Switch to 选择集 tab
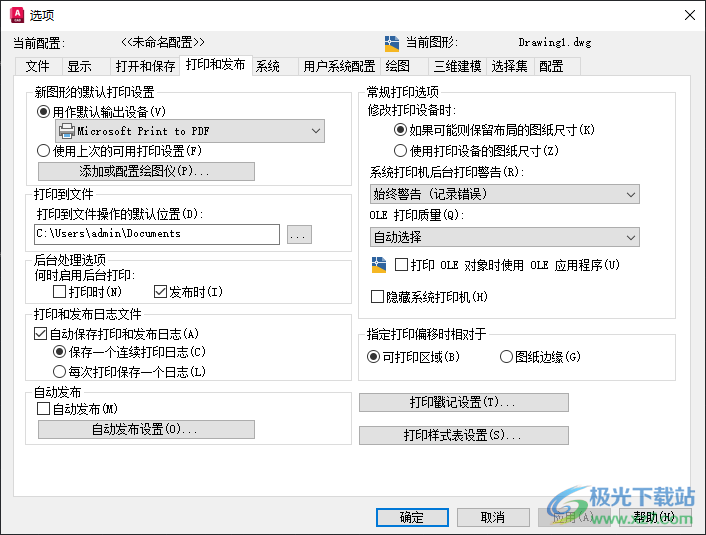The height and width of the screenshot is (535, 706). click(x=510, y=67)
